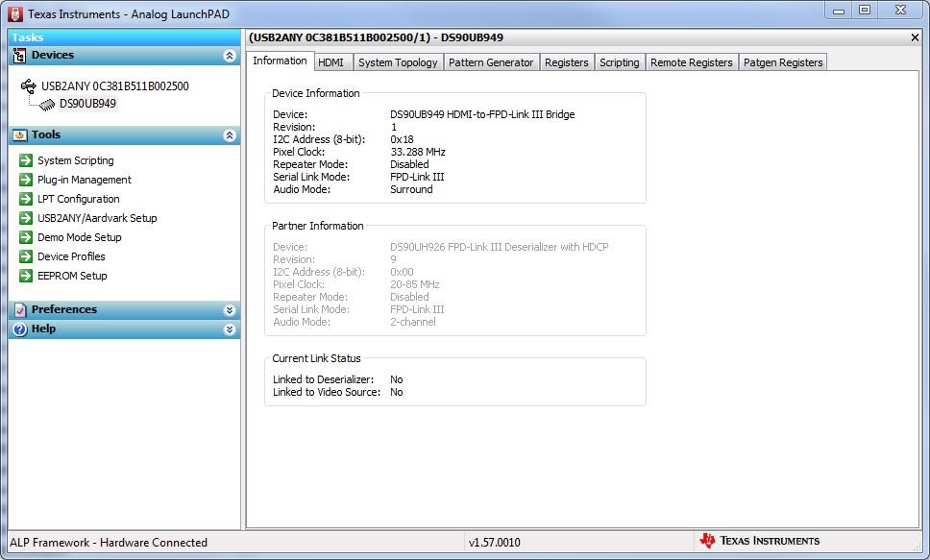Collapse the Tools section chevron
This screenshot has height=560, width=930.
(x=230, y=135)
